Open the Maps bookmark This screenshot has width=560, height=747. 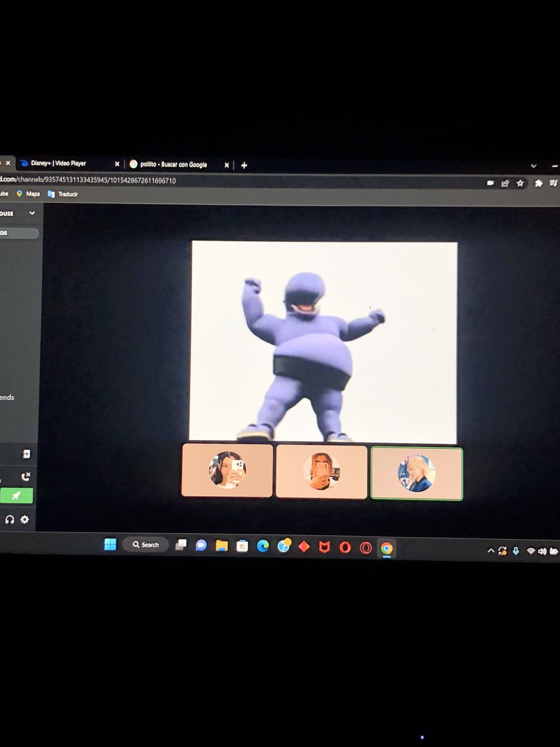click(x=28, y=194)
